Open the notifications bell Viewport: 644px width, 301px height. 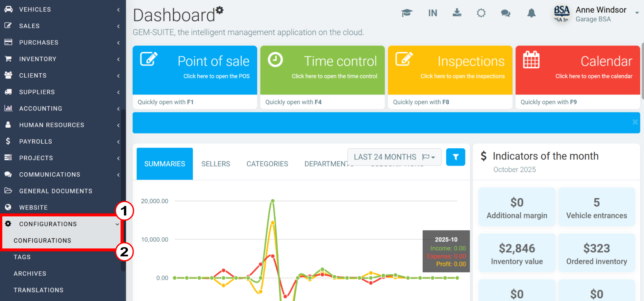coord(531,13)
